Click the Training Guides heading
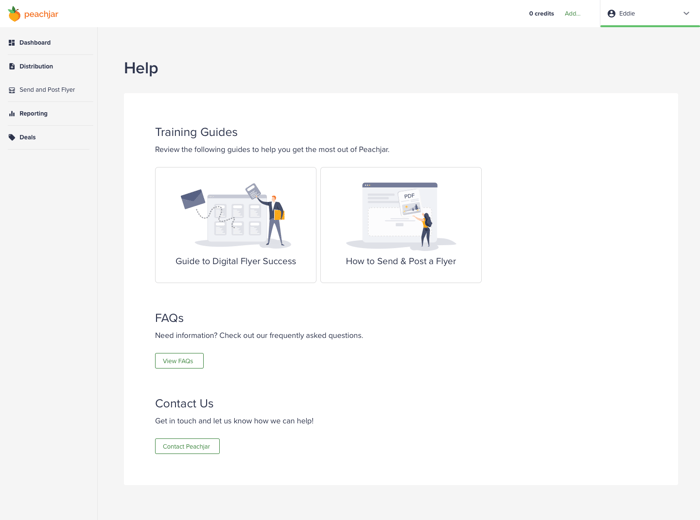The height and width of the screenshot is (520, 700). (x=196, y=132)
